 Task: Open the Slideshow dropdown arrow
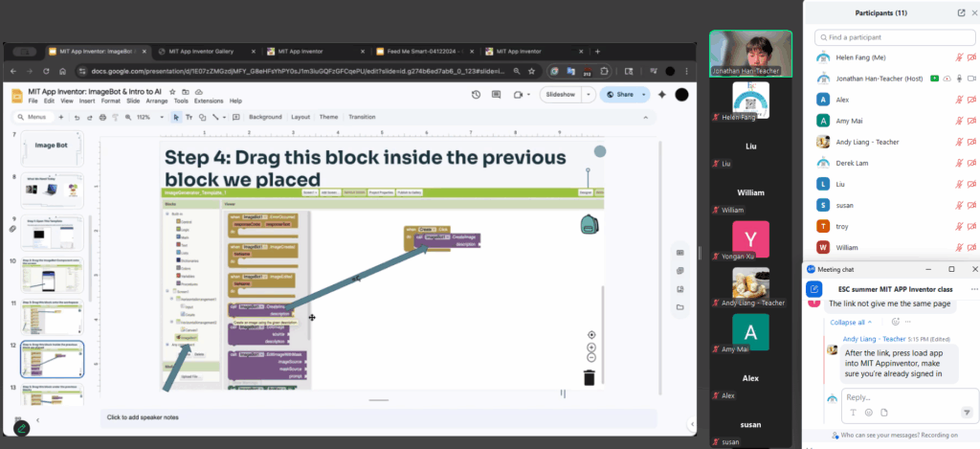pos(588,95)
